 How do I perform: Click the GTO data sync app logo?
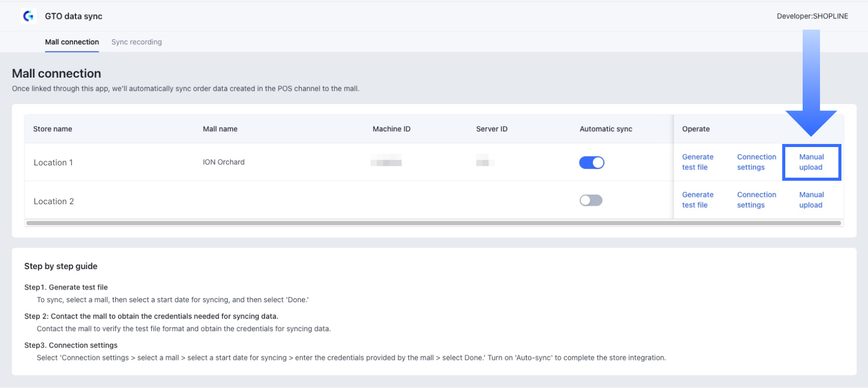coord(29,16)
